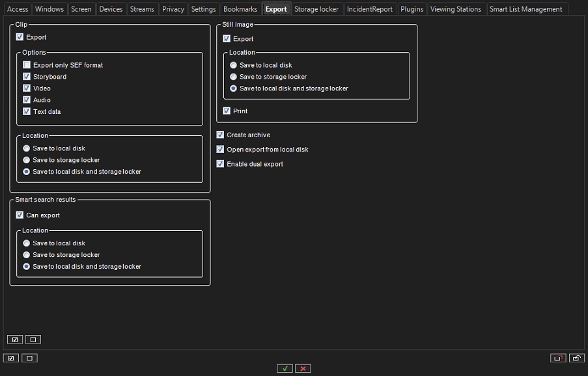Click the red X cancel icon
This screenshot has width=588, height=376.
point(303,368)
